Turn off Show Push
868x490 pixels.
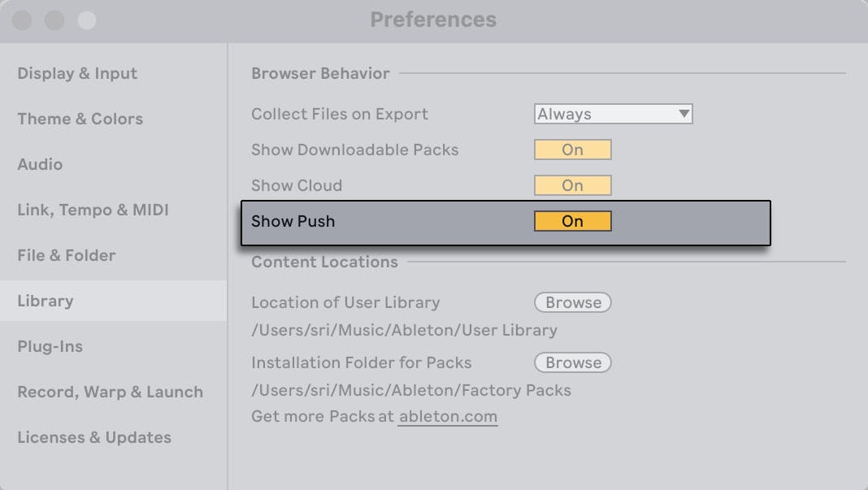click(572, 220)
